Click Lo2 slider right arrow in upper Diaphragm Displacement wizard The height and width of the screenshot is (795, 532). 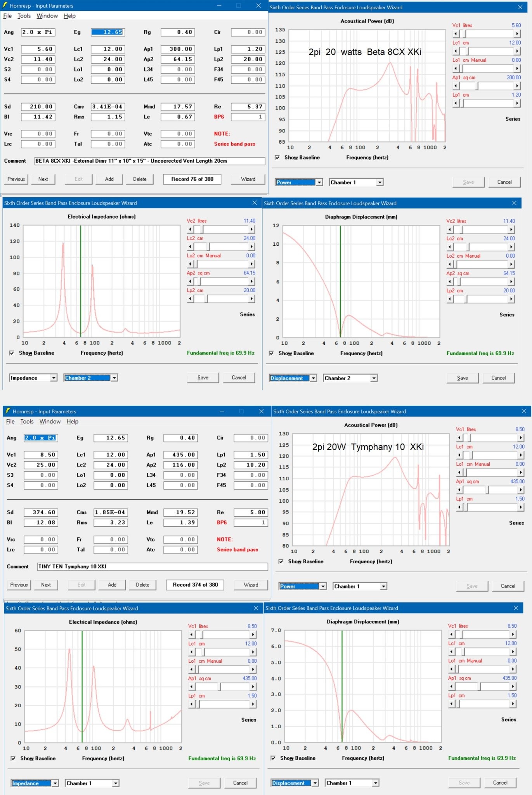pyautogui.click(x=511, y=264)
